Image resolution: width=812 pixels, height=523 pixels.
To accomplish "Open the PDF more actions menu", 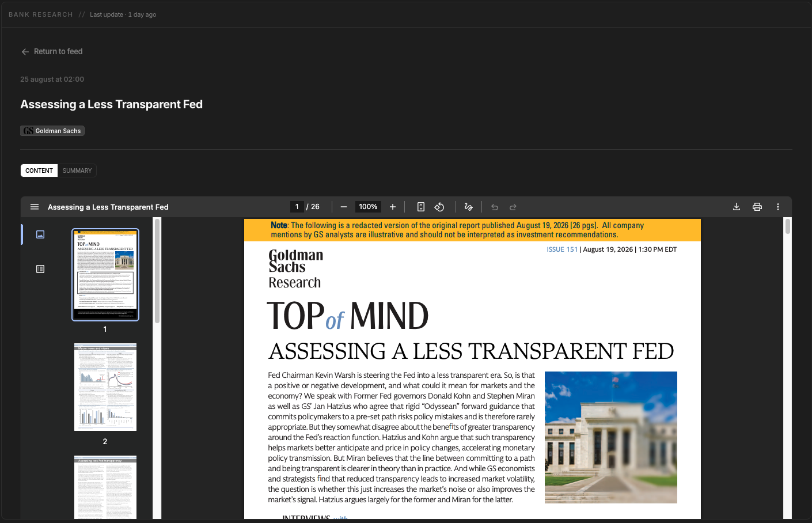I will (x=778, y=207).
